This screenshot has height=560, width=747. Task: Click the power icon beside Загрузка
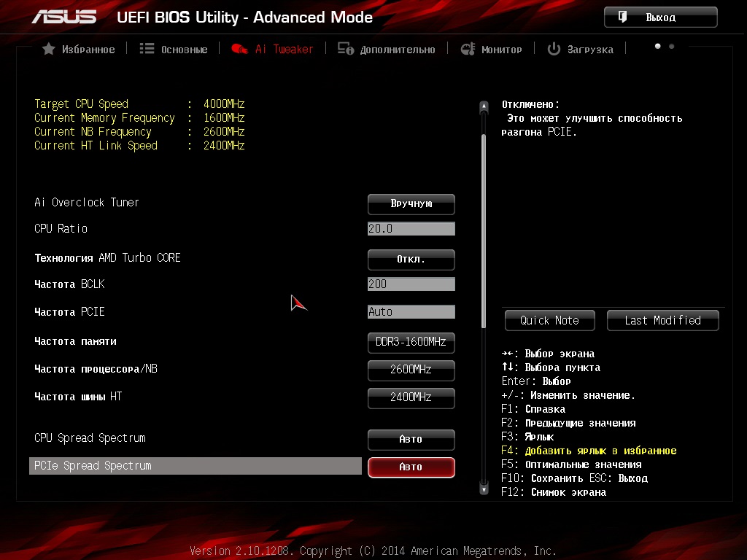click(x=554, y=49)
